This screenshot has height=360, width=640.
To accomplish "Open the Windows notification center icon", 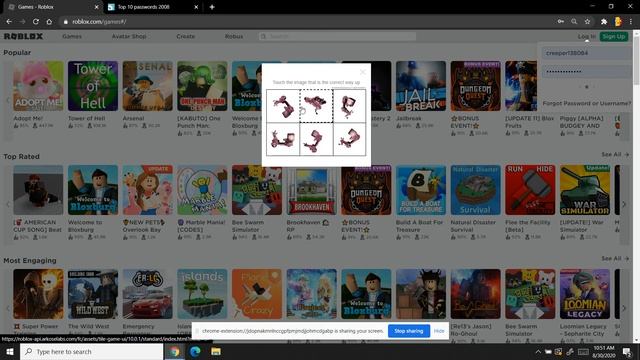I will pyautogui.click(x=627, y=351).
